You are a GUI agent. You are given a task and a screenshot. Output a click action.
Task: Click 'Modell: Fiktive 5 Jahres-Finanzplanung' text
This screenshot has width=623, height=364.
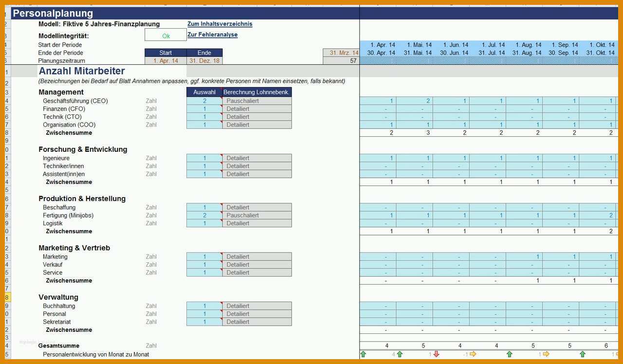(x=99, y=24)
